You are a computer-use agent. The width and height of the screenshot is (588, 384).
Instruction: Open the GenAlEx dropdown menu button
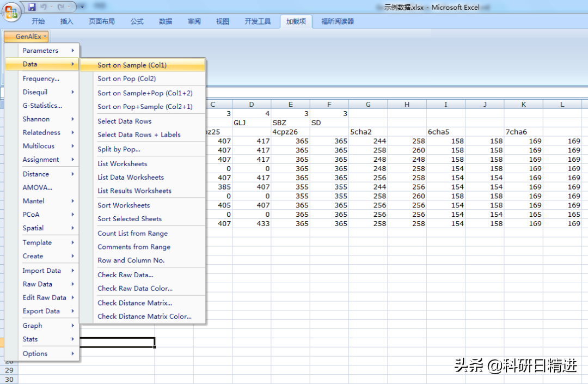click(x=26, y=36)
